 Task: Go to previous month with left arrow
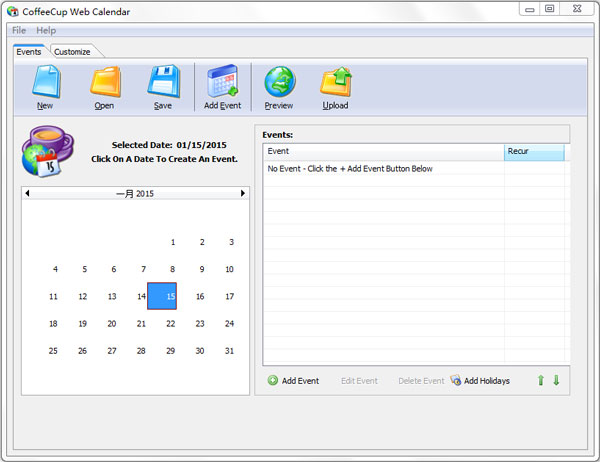click(x=27, y=193)
